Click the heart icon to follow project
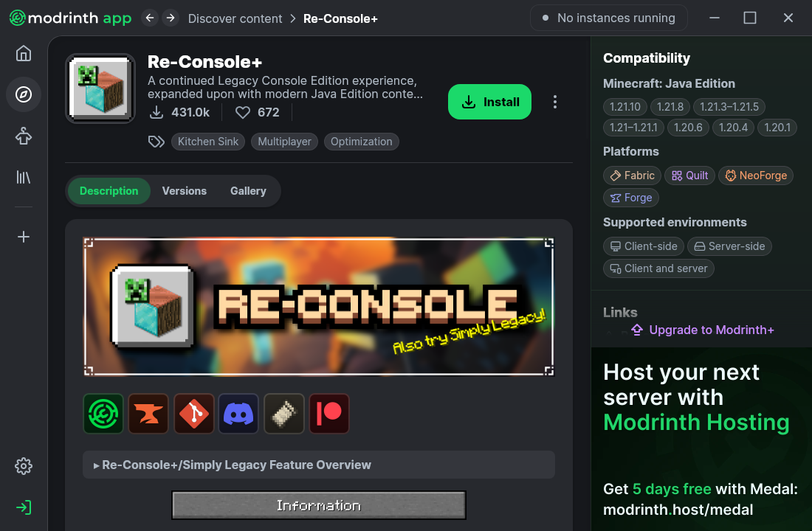Screen dimensions: 812x531 pos(243,112)
